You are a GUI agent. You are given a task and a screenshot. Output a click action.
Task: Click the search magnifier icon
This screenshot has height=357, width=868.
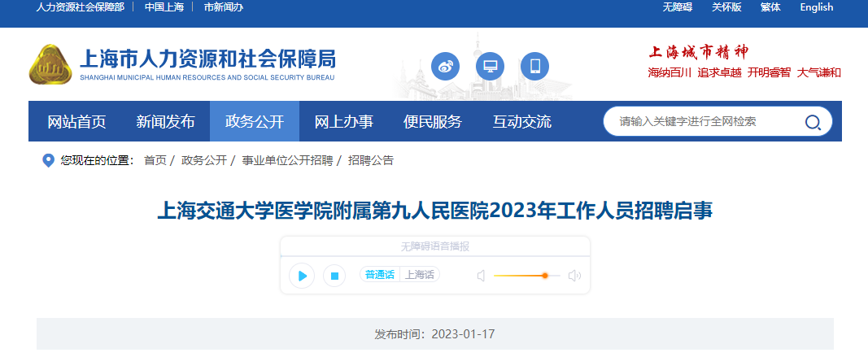812,122
